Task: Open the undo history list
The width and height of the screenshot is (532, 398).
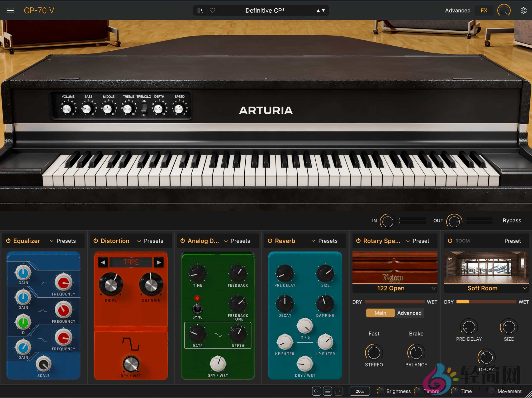Action: pos(327,391)
